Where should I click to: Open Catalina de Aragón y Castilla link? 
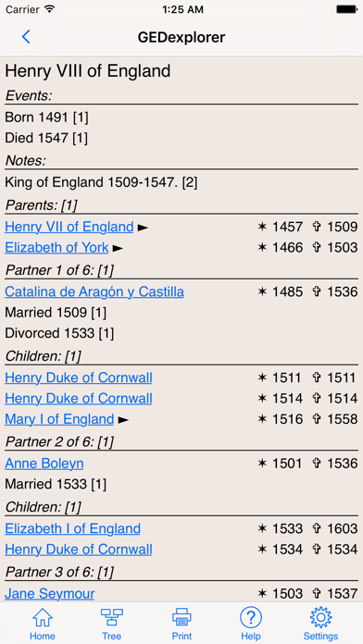tap(94, 292)
